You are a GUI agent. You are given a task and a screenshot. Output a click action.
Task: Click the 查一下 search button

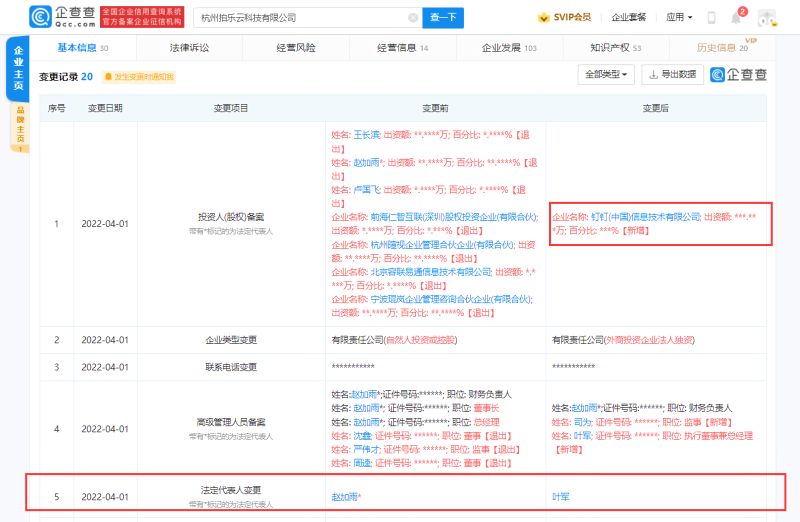pyautogui.click(x=443, y=18)
